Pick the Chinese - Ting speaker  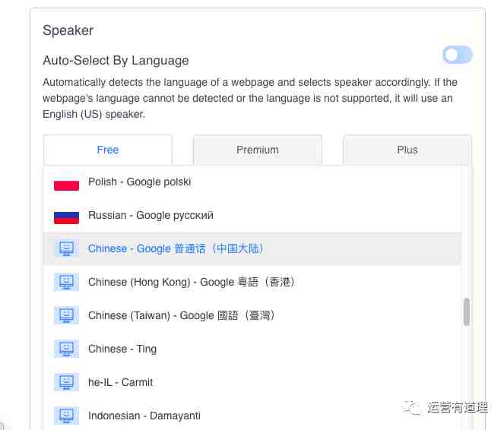pos(252,349)
